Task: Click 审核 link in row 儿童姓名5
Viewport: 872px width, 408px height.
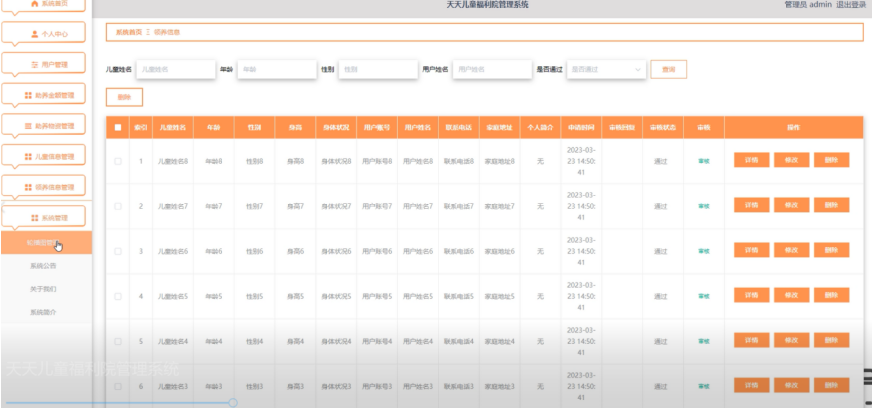Action: [x=703, y=296]
